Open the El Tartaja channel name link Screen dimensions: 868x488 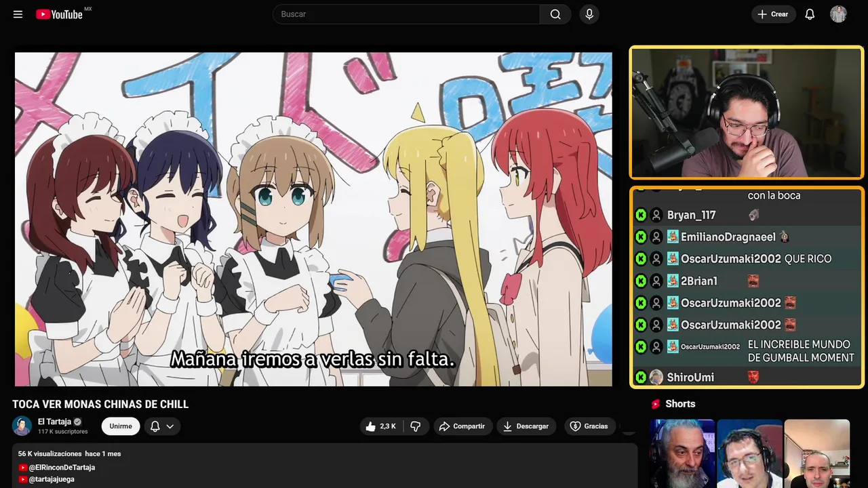pyautogui.click(x=54, y=422)
